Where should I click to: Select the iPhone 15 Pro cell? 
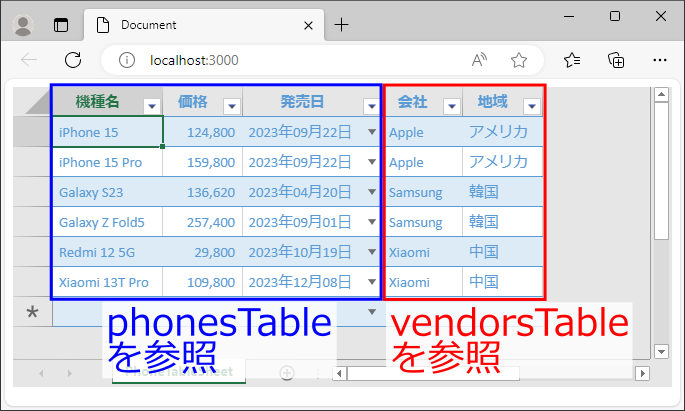[108, 162]
